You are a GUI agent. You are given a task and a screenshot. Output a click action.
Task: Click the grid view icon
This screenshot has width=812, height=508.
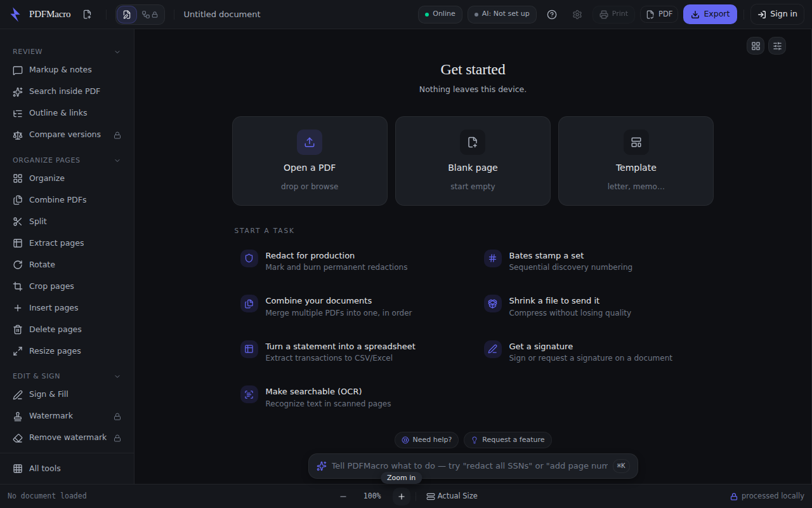click(x=756, y=46)
